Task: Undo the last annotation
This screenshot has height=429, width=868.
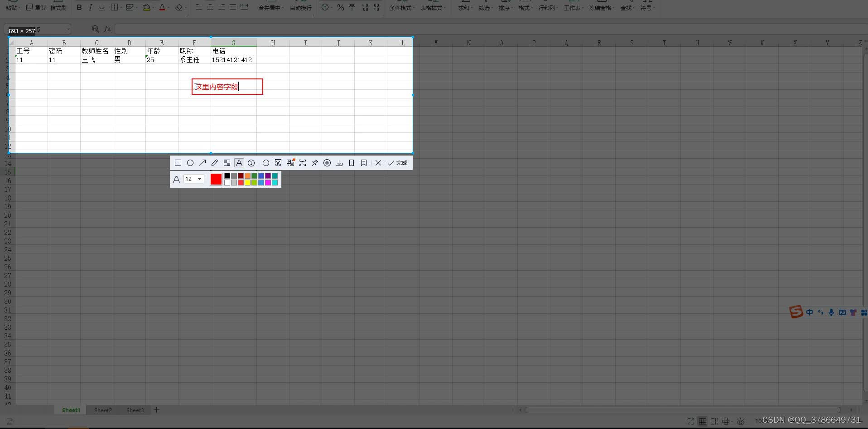Action: click(x=266, y=163)
